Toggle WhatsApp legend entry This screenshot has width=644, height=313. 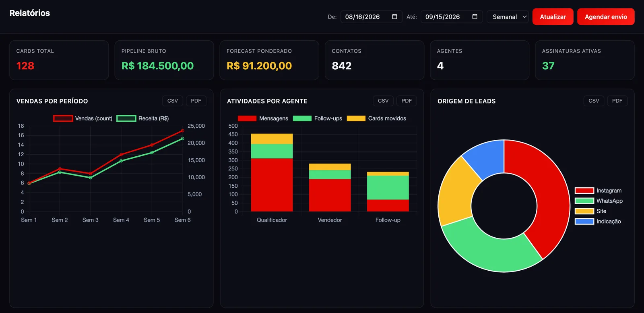pyautogui.click(x=599, y=201)
